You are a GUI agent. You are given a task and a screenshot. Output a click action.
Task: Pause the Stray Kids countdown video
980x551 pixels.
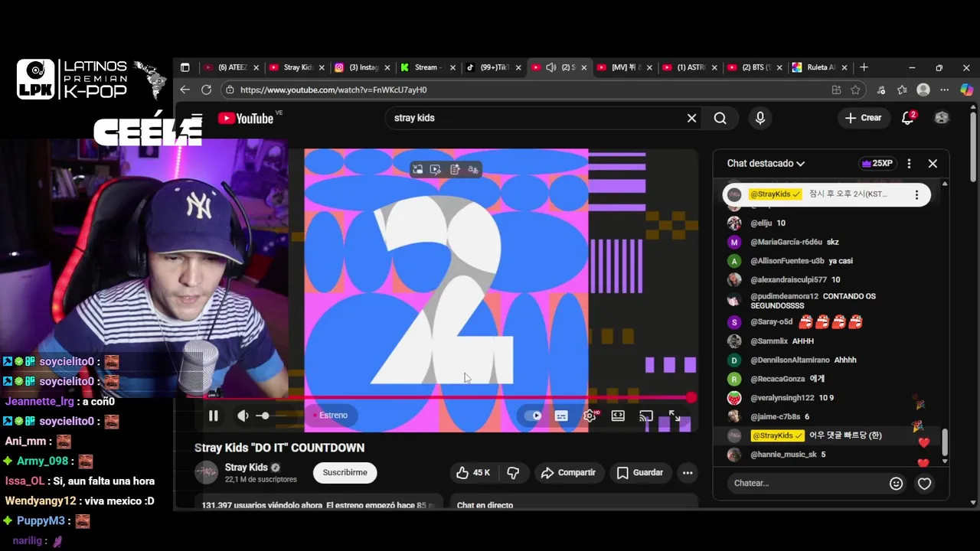pyautogui.click(x=214, y=416)
